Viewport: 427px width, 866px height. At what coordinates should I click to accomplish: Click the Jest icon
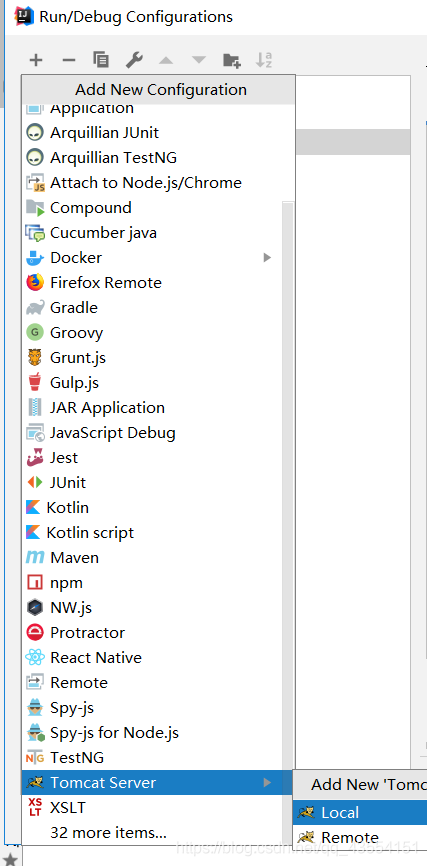click(35, 458)
